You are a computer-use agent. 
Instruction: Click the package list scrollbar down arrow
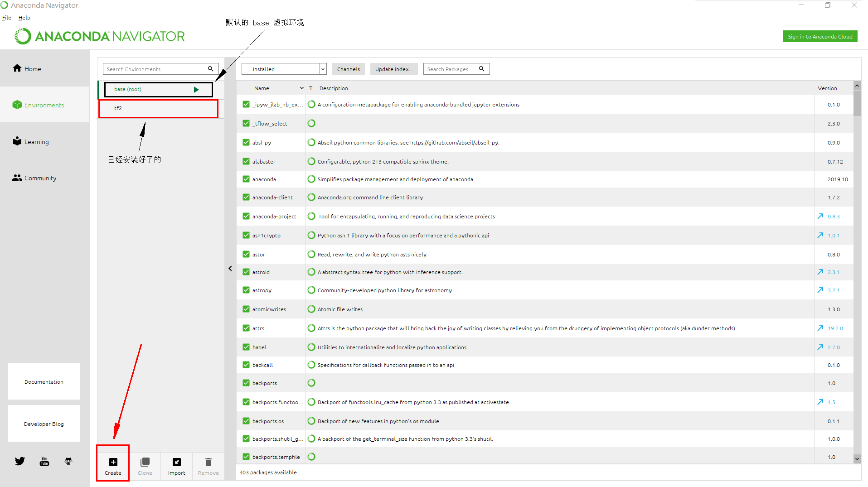[857, 458]
